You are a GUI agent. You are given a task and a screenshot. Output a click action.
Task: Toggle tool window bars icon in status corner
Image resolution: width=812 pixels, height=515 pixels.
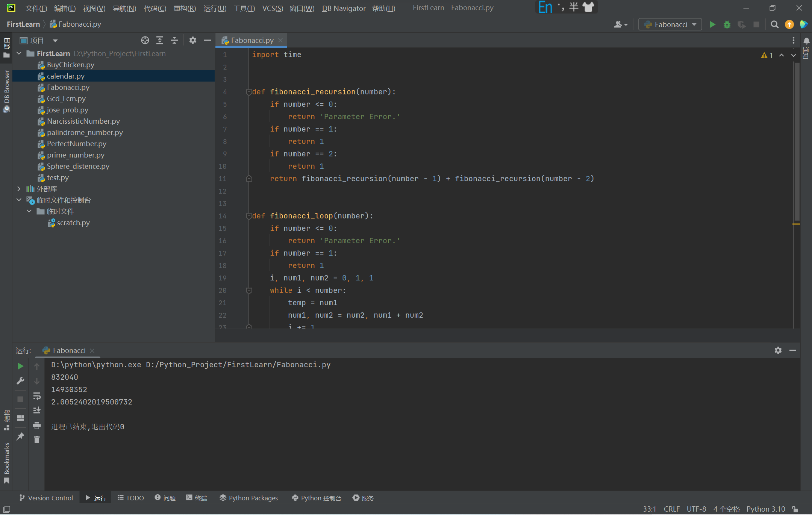coord(7,509)
